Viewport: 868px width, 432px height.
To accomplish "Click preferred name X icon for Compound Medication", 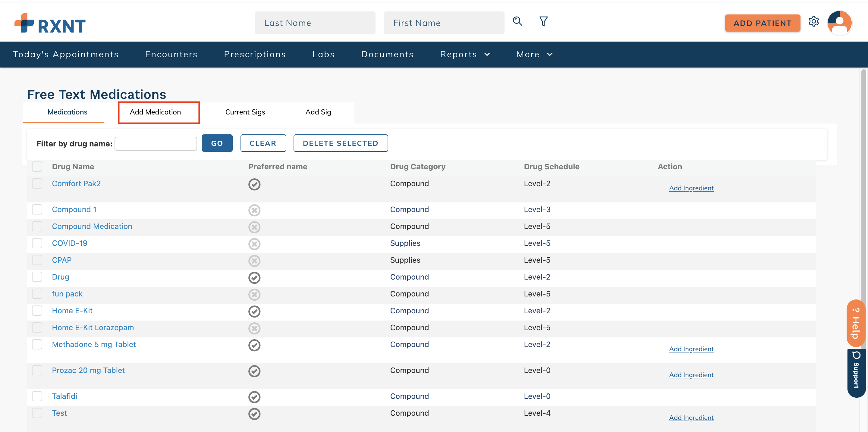I will (254, 227).
